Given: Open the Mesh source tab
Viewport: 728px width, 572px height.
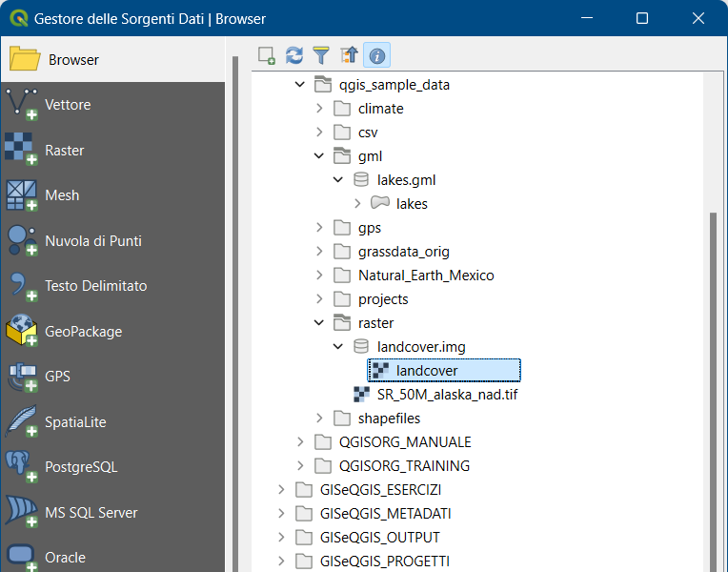Looking at the screenshot, I should (x=113, y=195).
